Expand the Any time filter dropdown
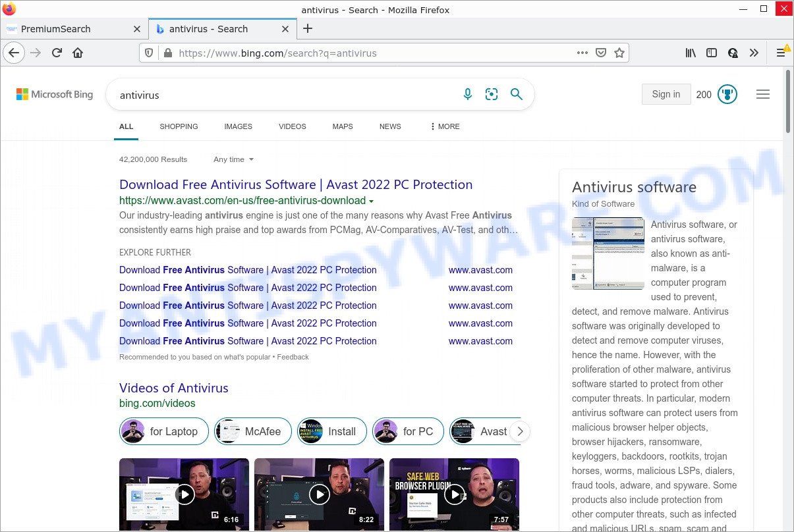The width and height of the screenshot is (794, 532). pyautogui.click(x=233, y=159)
